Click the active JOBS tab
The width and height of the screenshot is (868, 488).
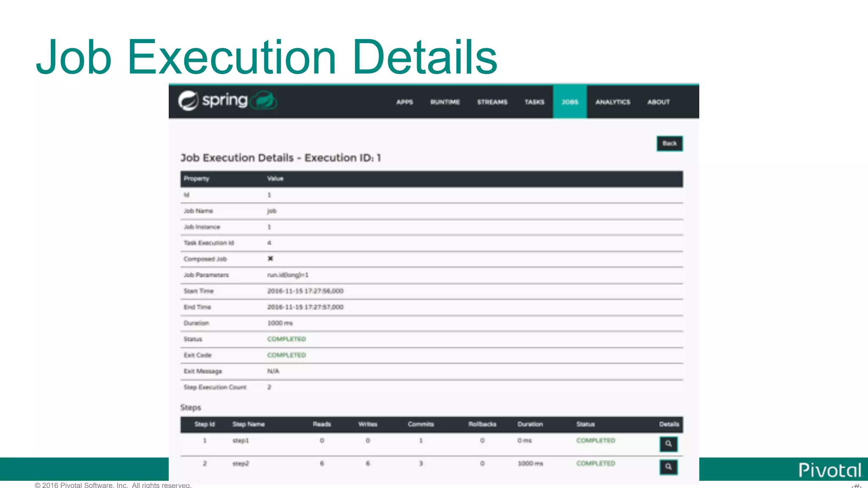point(570,102)
